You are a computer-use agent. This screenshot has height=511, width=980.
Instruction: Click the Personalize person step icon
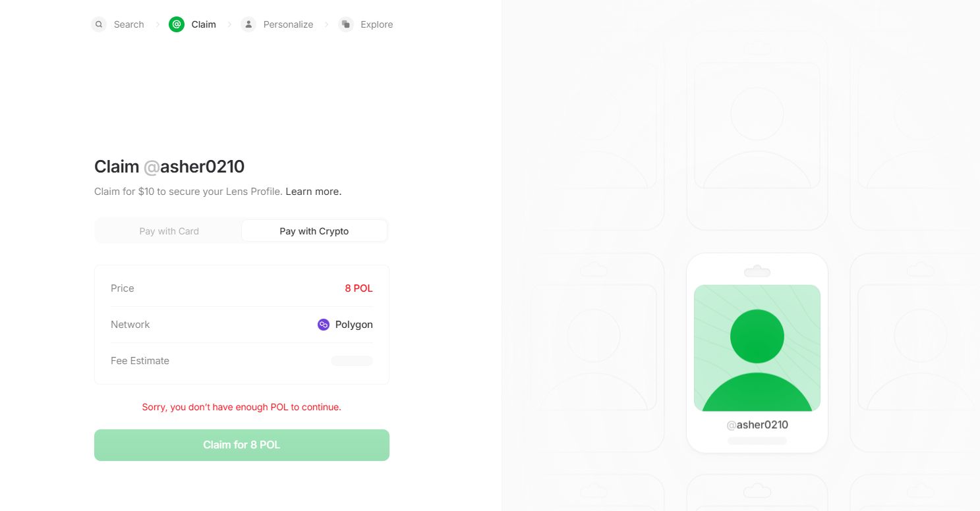(x=248, y=24)
